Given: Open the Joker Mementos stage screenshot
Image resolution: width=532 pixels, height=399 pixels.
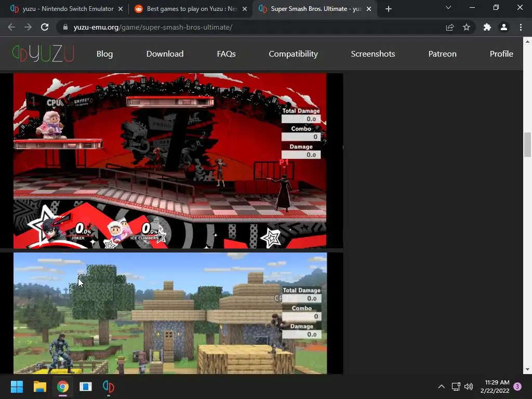Looking at the screenshot, I should (170, 161).
